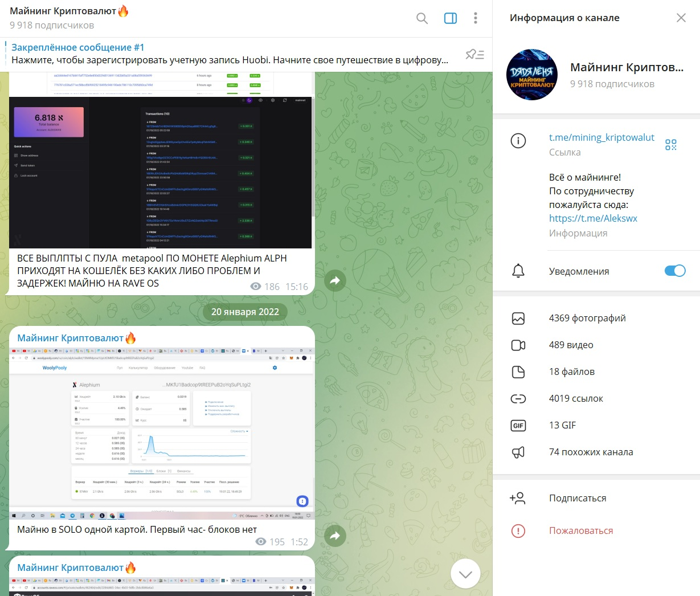
Task: Open the three-dot channel menu
Action: tap(476, 18)
